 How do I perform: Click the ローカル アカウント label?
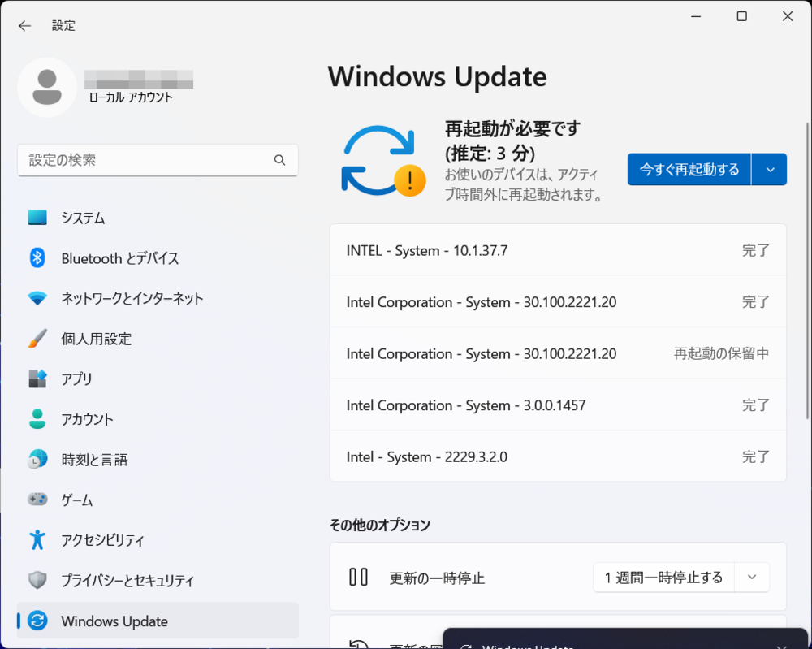point(131,97)
